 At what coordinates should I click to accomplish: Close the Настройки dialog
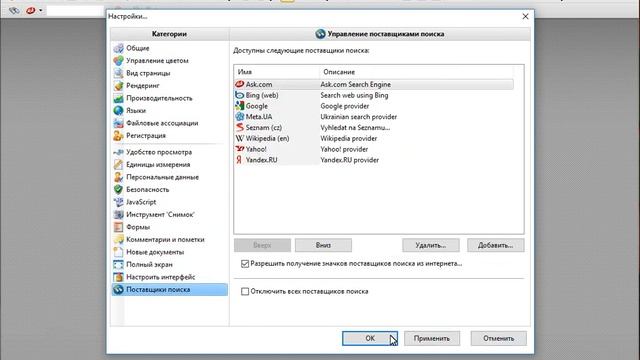(x=525, y=16)
